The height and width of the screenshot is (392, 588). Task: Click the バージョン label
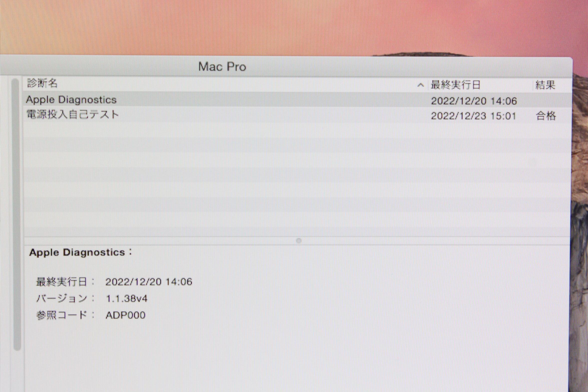tap(62, 298)
